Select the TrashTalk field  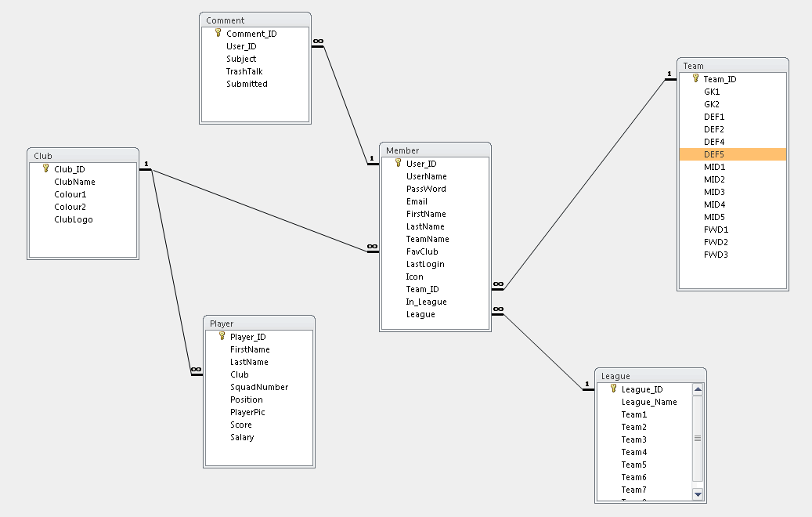pyautogui.click(x=244, y=71)
